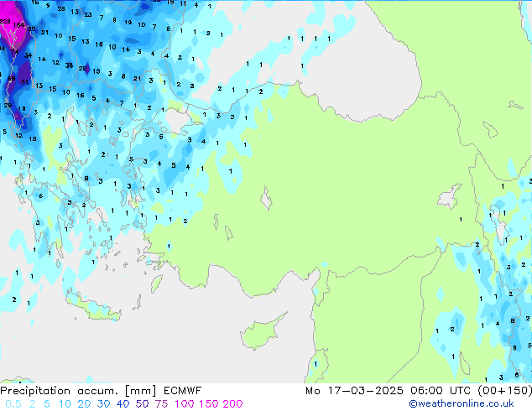The width and height of the screenshot is (532, 411).
Task: Click the 'Precipitation accum. [mm] ECMWF' title
Action: click(x=101, y=391)
